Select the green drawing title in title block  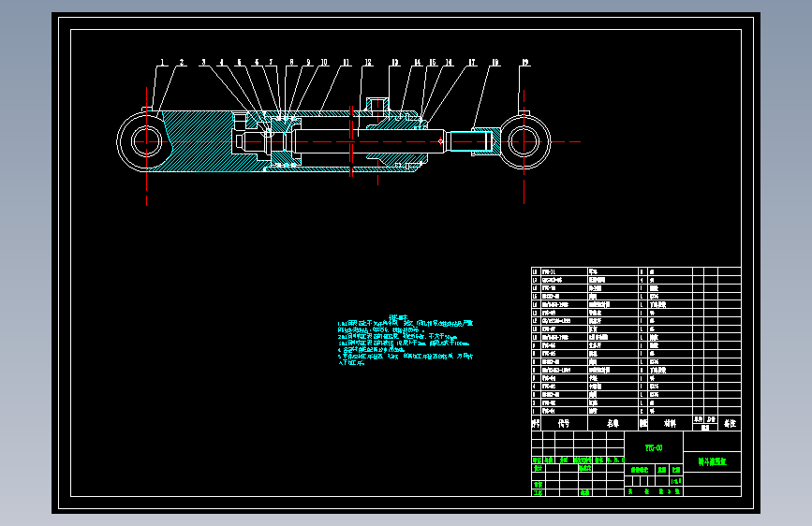712,461
